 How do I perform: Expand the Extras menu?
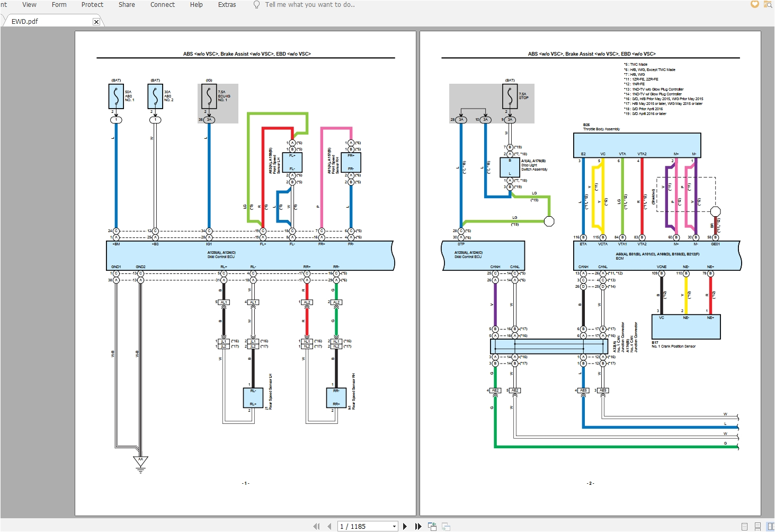(227, 5)
